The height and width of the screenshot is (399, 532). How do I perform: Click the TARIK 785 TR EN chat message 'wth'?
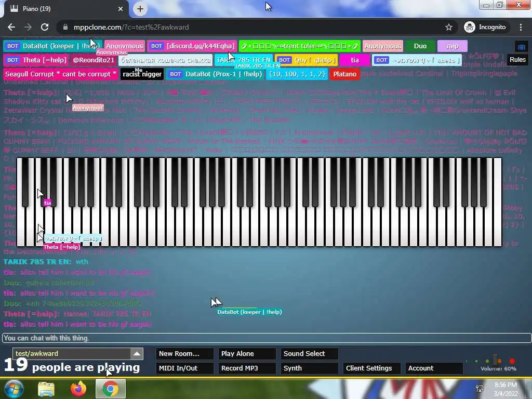pos(82,262)
